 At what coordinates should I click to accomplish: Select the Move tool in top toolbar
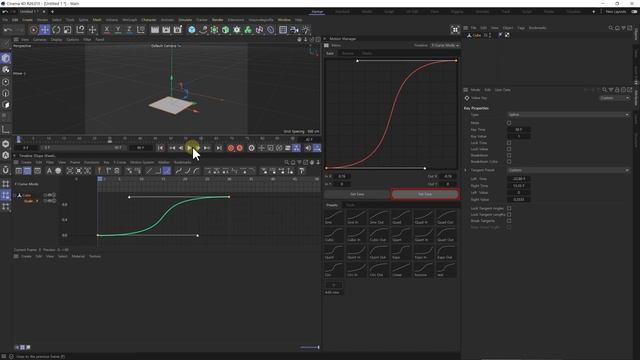tap(45, 29)
